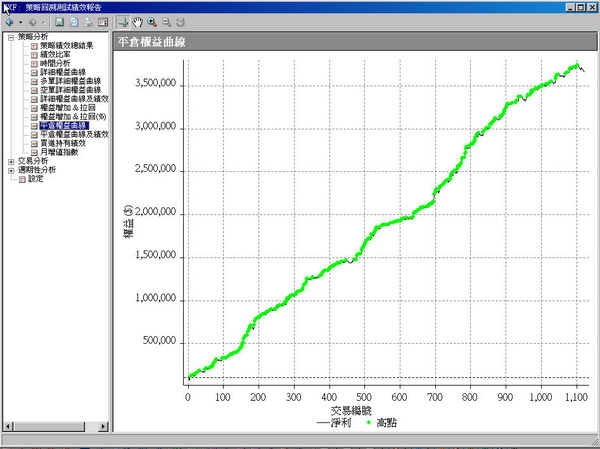Open the Forward history dropdown arrow
Screen dimensions: 600x449
click(x=43, y=22)
